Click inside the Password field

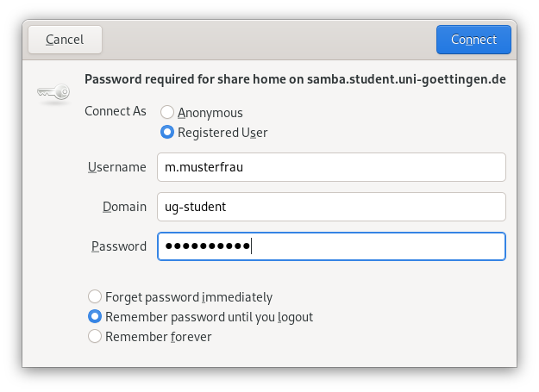click(331, 246)
